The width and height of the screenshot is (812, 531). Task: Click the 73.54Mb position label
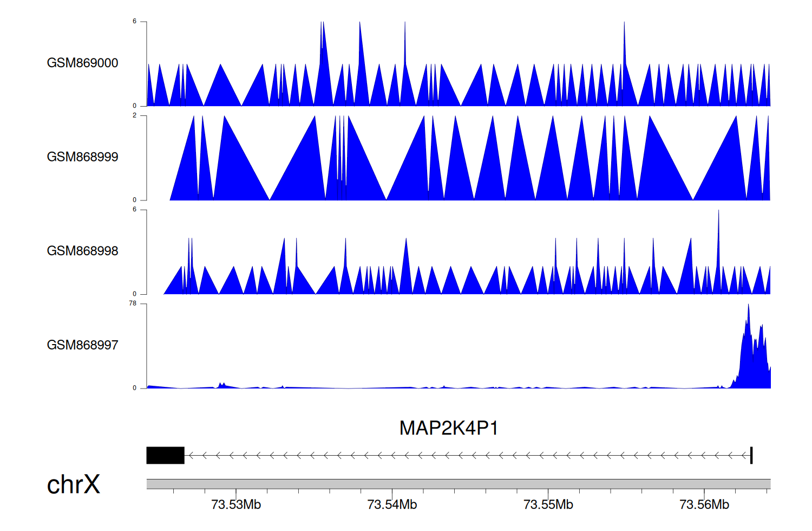tap(392, 505)
